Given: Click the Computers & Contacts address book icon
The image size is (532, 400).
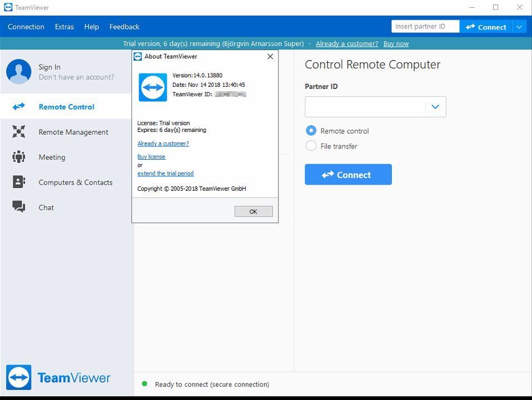Looking at the screenshot, I should pos(19,182).
